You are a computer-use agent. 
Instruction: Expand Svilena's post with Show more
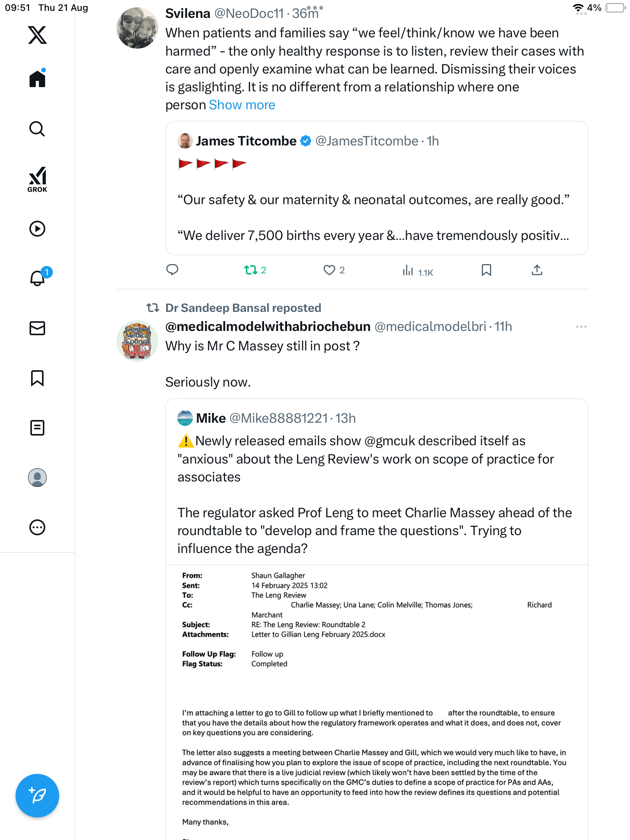(x=242, y=105)
